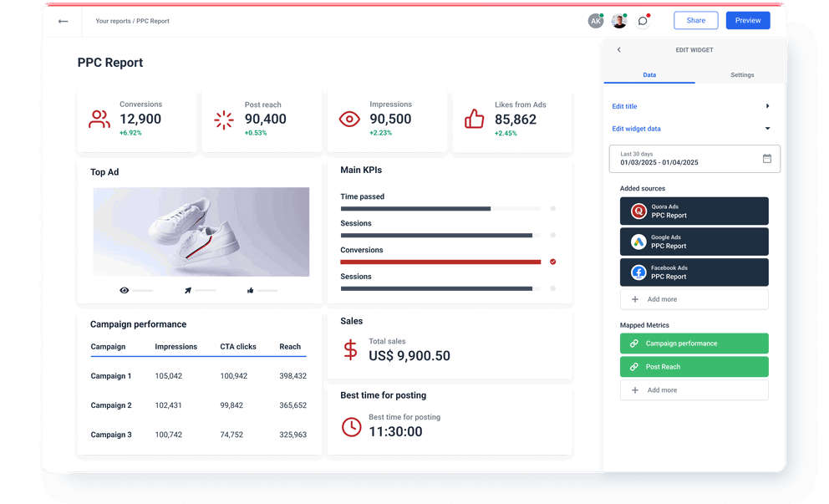Click the clock icon in Best time for posting
829x504 pixels.
[350, 426]
